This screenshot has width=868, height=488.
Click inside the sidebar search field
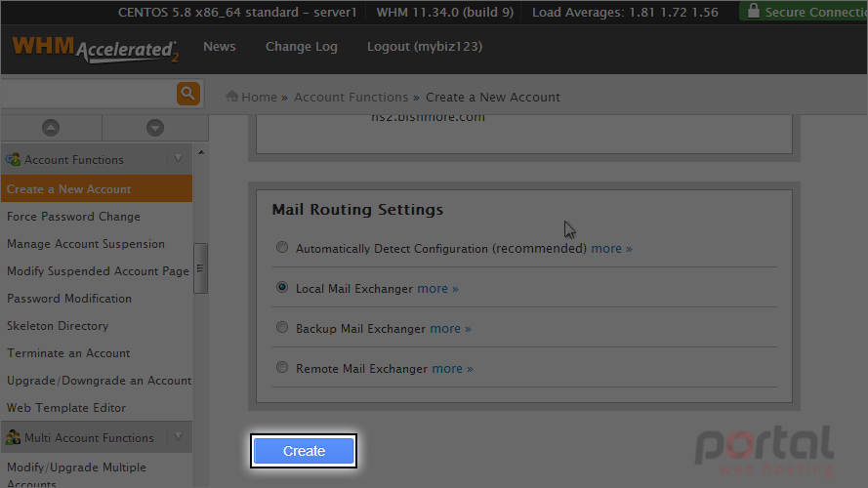(89, 94)
